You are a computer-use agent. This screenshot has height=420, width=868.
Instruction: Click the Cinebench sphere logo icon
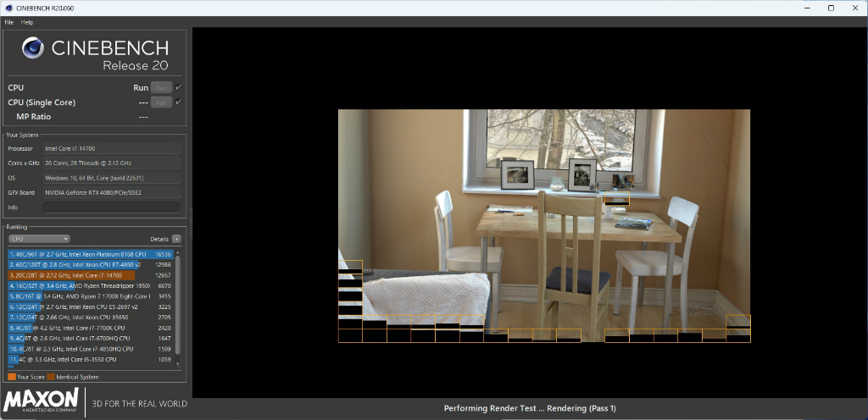33,48
